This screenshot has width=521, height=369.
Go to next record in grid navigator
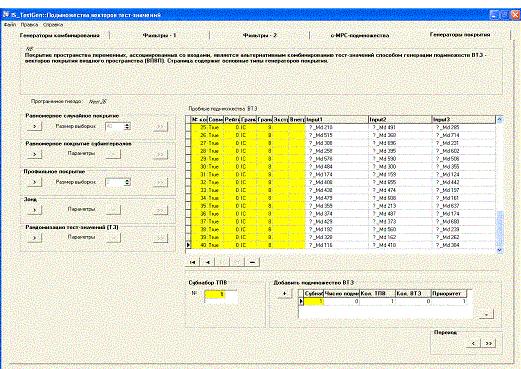[223, 262]
